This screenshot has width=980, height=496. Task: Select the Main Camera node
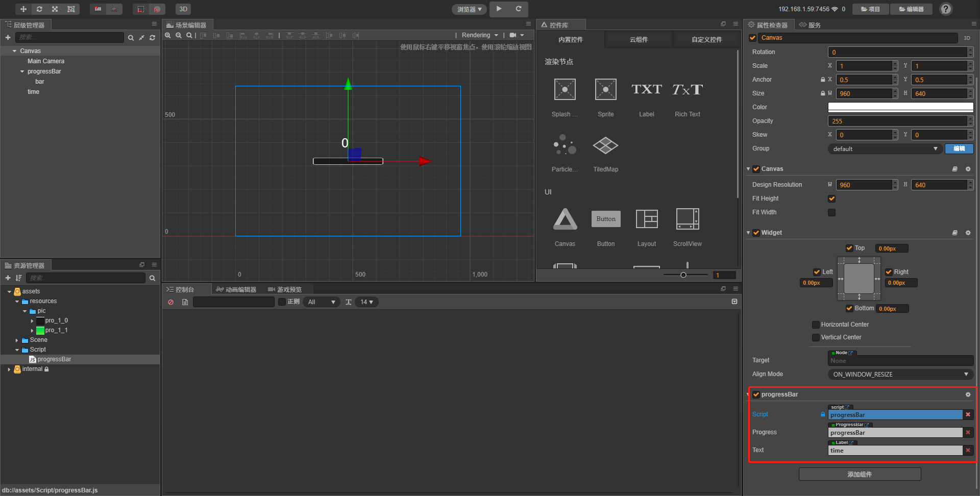46,61
